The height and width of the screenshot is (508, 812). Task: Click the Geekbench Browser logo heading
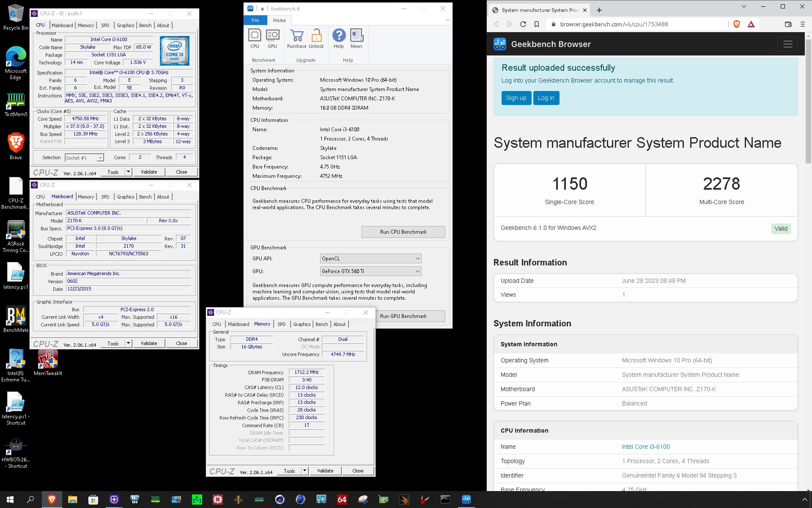542,44
